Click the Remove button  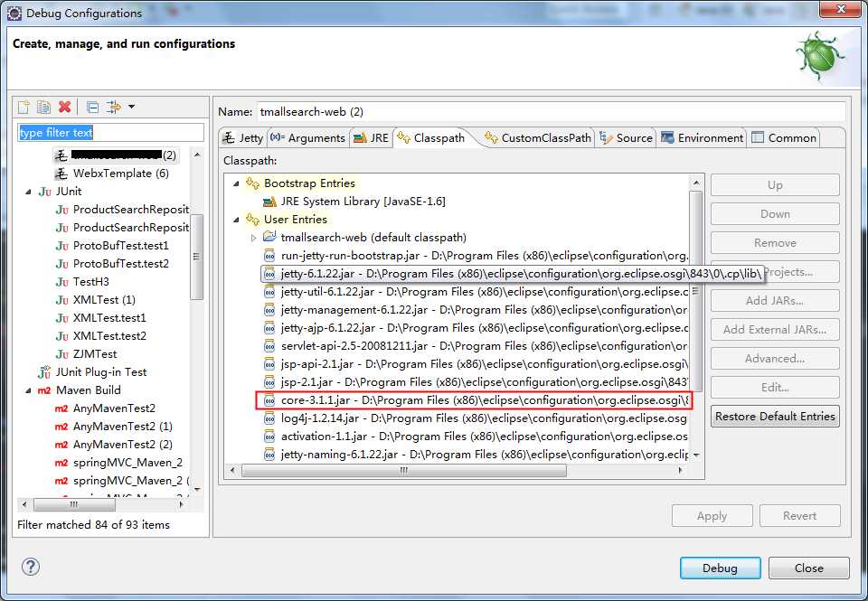pos(775,243)
